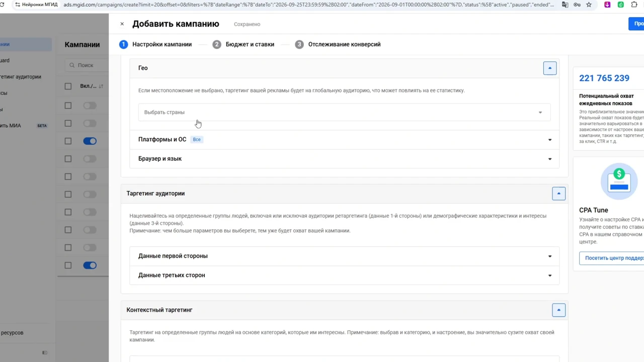Close the Добавить кампанию panel with X
The height and width of the screenshot is (362, 644).
(x=122, y=24)
